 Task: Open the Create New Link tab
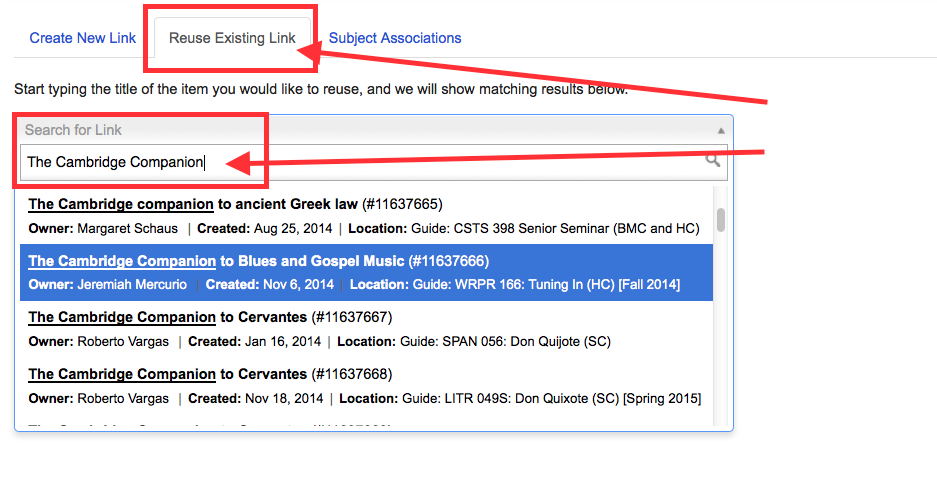pos(82,38)
